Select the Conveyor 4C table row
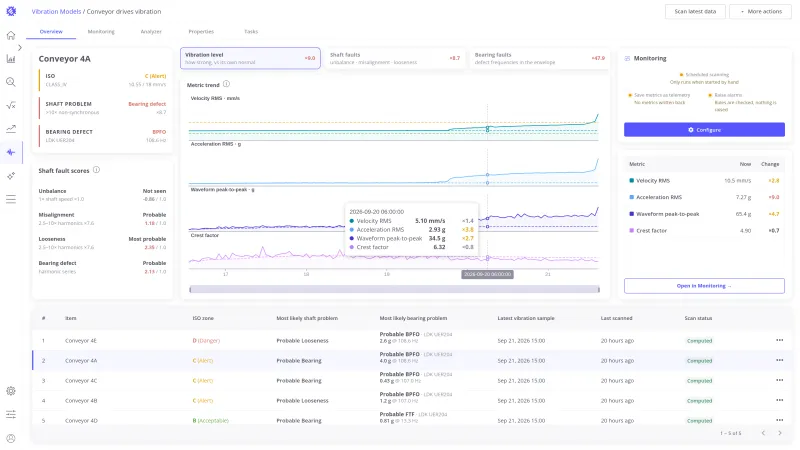 pos(412,380)
